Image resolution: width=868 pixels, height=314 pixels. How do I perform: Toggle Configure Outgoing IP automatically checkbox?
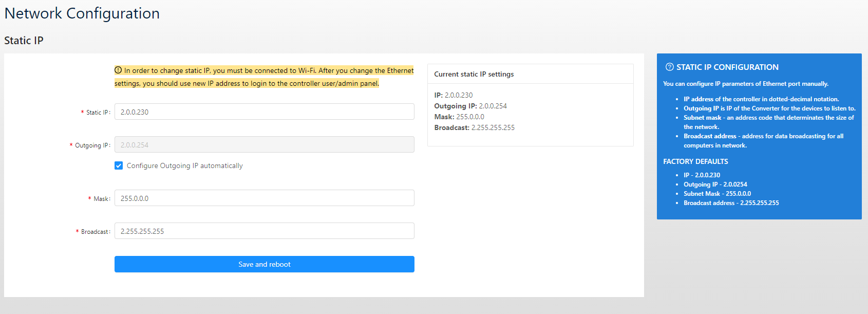(x=119, y=165)
